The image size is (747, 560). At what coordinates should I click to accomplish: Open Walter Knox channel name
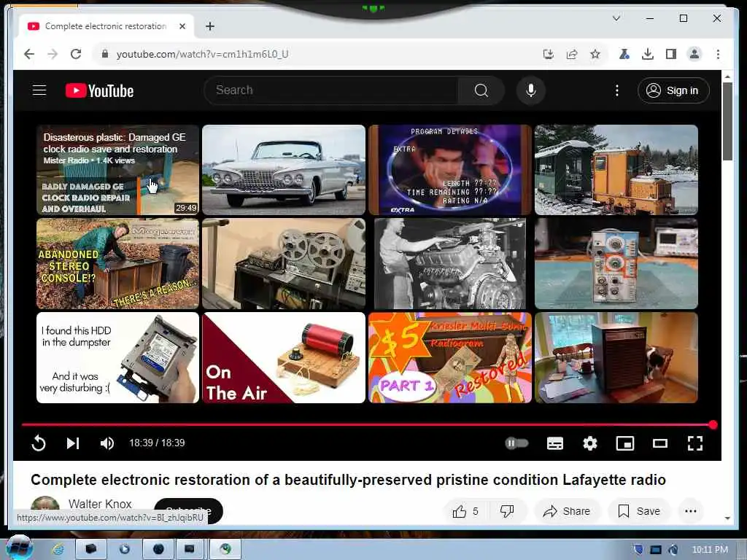click(x=100, y=504)
